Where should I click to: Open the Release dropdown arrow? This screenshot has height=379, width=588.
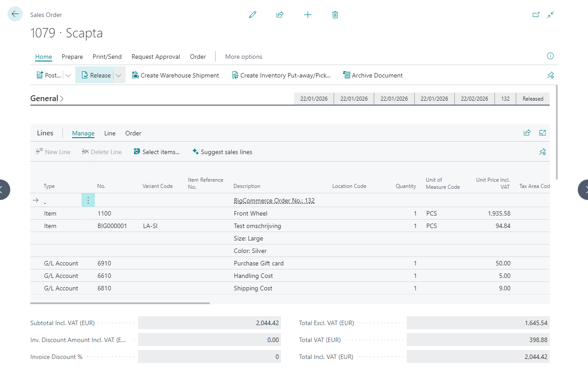tap(118, 75)
